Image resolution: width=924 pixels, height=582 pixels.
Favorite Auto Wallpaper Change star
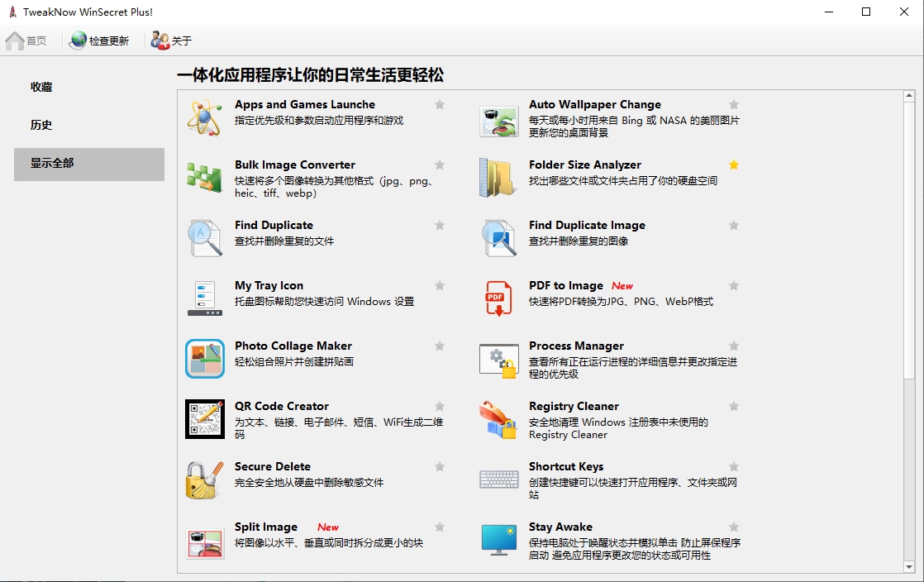click(x=734, y=104)
